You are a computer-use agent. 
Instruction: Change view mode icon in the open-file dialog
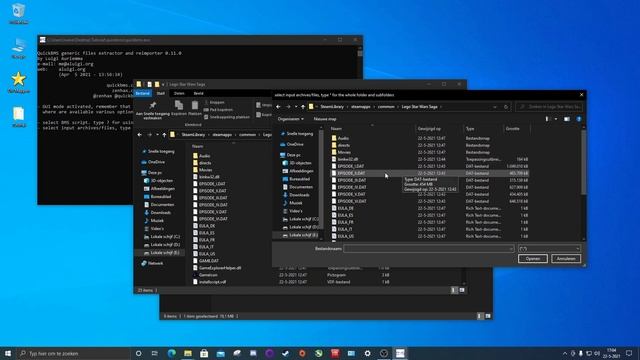(547, 119)
